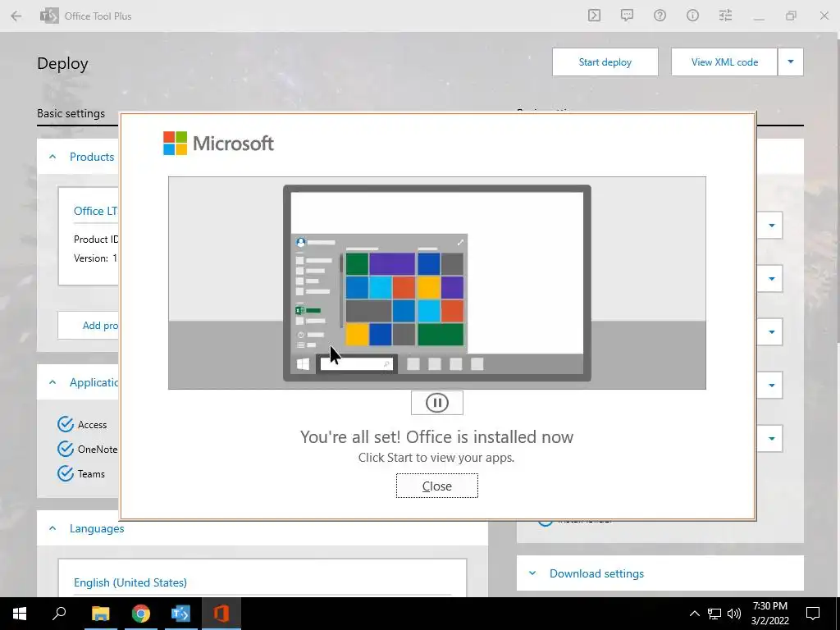Go back with the back arrow
The width and height of the screenshot is (840, 630).
(x=16, y=16)
